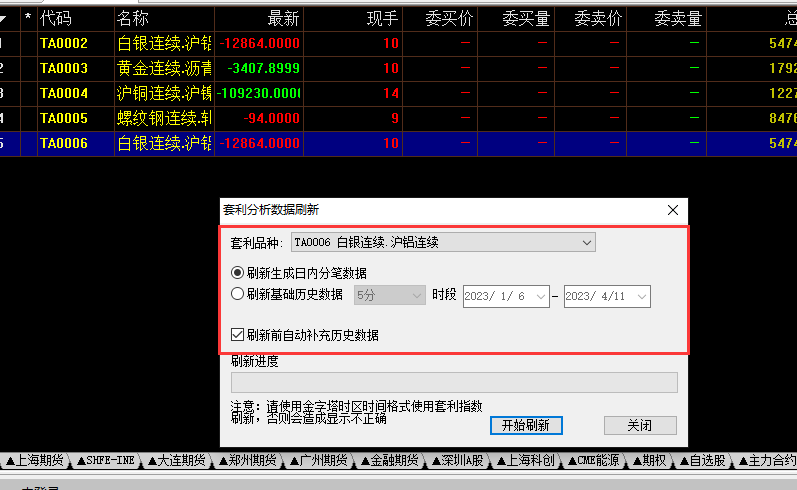Viewport: 797px width, 490px height.
Task: Switch to the SHFE-INE tab
Action: (x=106, y=461)
